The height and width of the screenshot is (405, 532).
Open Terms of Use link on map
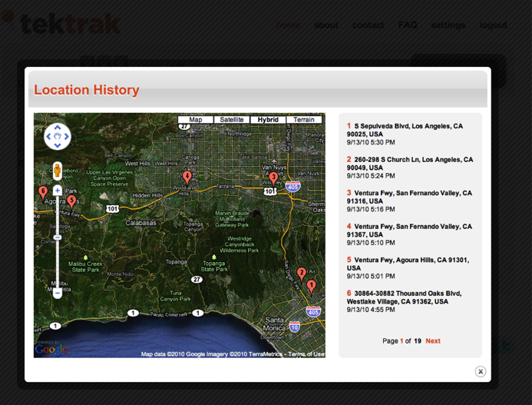pos(306,354)
